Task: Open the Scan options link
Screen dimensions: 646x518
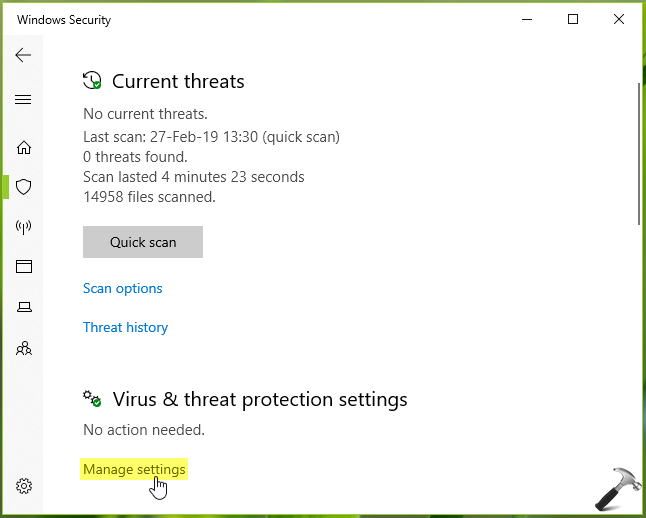Action: tap(123, 289)
